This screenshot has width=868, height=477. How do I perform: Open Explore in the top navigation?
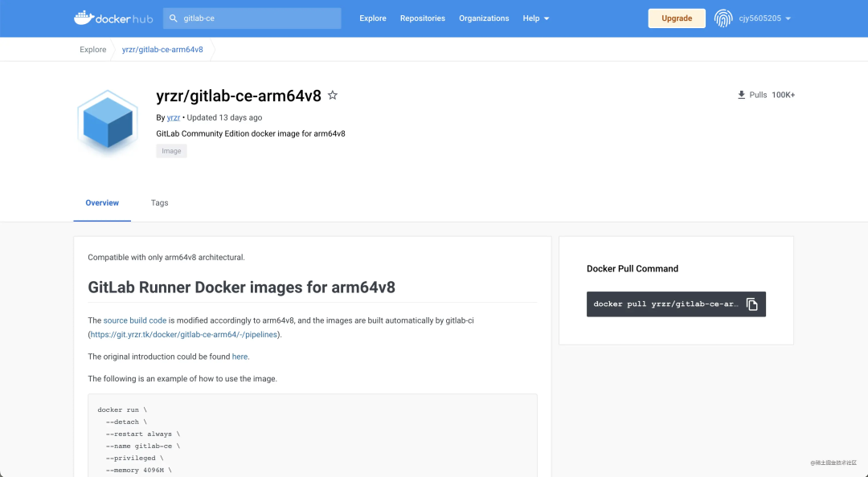pos(373,18)
